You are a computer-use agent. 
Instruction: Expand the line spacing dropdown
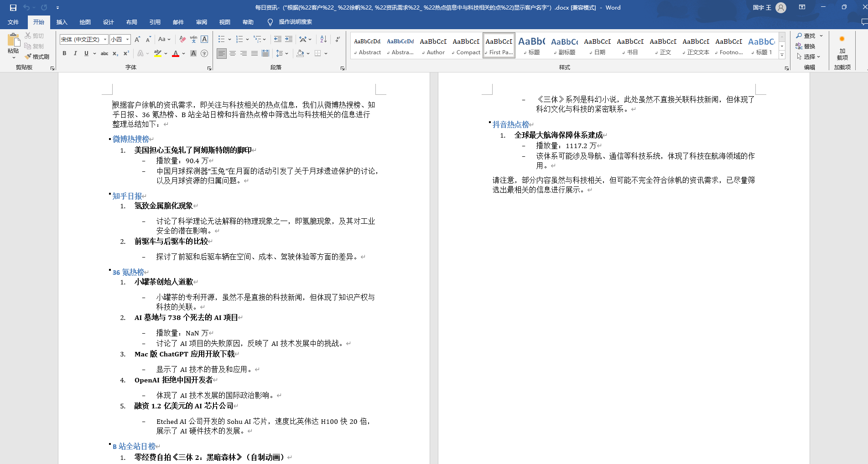[x=287, y=53]
